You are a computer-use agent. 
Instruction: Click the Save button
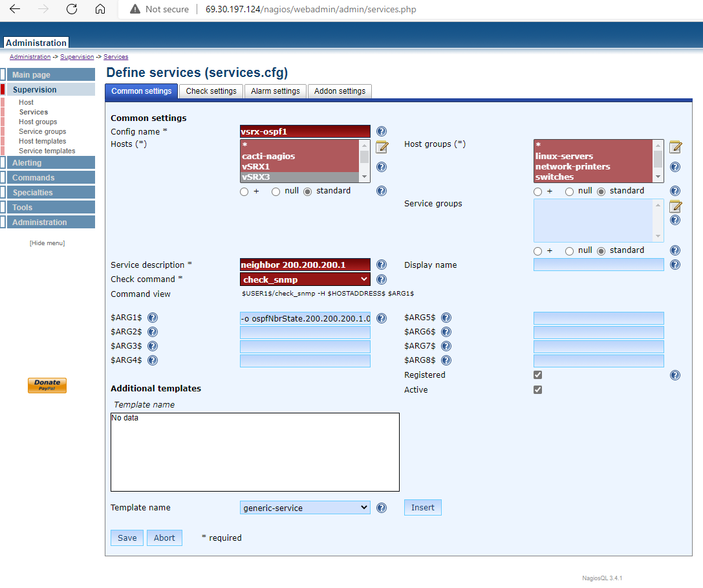[x=127, y=538]
